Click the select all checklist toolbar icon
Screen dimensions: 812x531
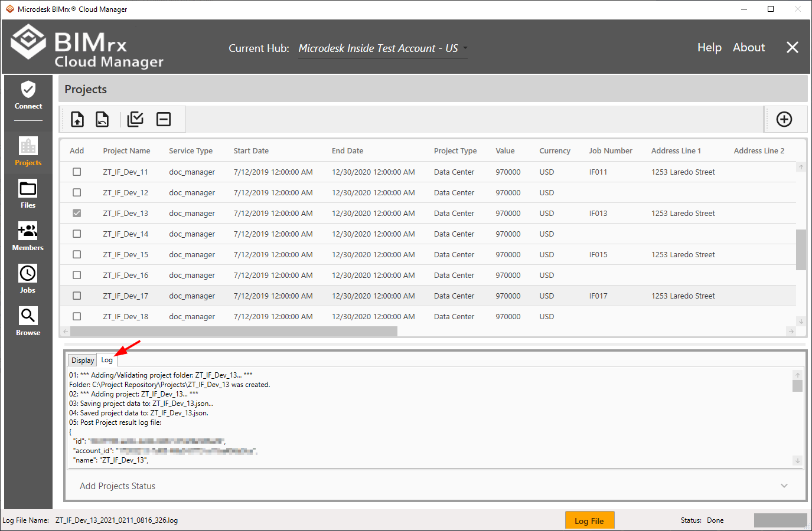point(135,119)
